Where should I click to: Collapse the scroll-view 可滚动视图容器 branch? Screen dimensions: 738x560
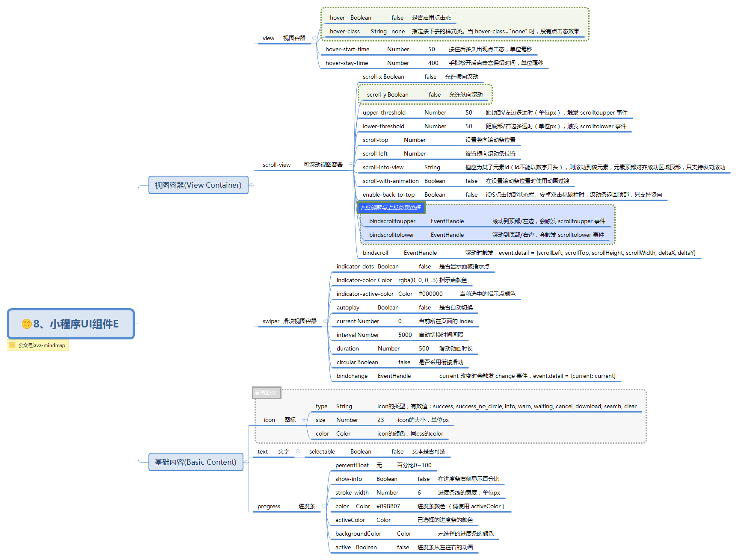point(351,165)
